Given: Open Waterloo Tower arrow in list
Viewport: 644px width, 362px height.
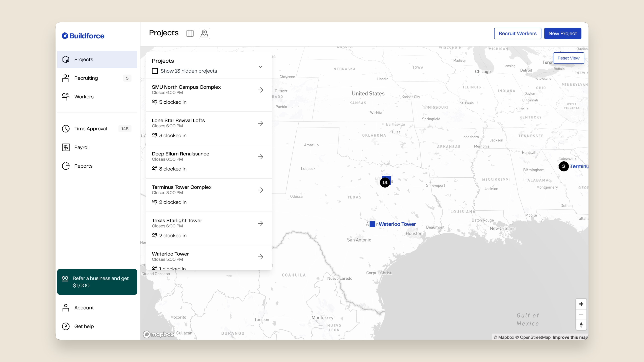Looking at the screenshot, I should tap(260, 257).
